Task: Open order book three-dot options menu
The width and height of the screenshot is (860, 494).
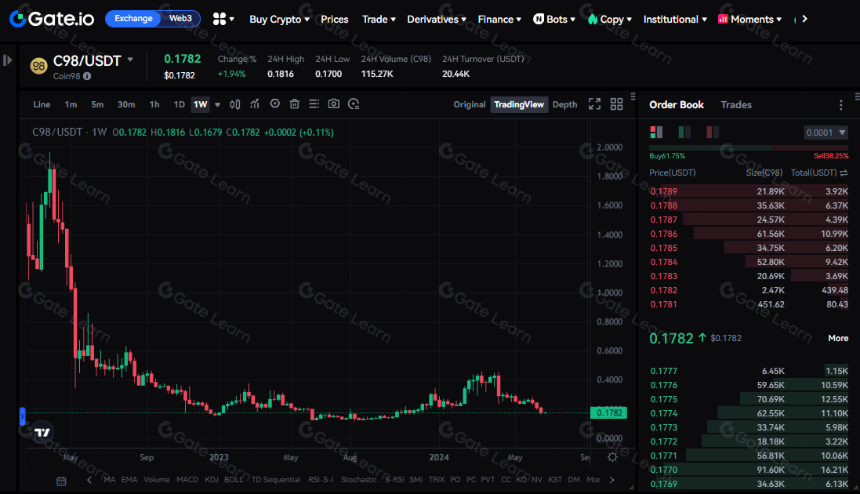Action: [841, 105]
